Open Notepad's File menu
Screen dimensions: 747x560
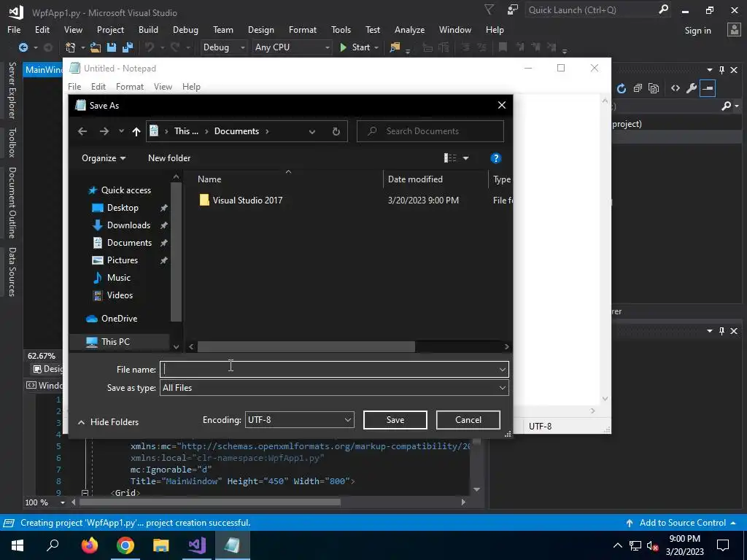74,87
